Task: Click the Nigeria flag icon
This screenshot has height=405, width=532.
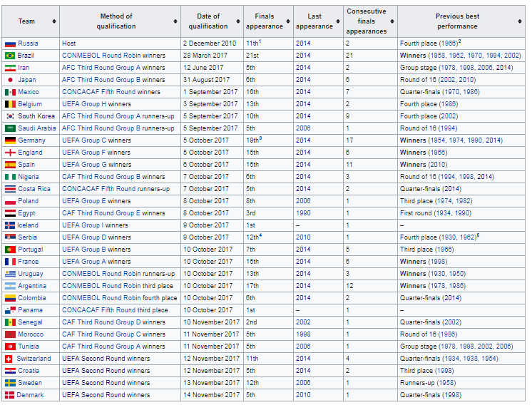Action: (x=10, y=177)
